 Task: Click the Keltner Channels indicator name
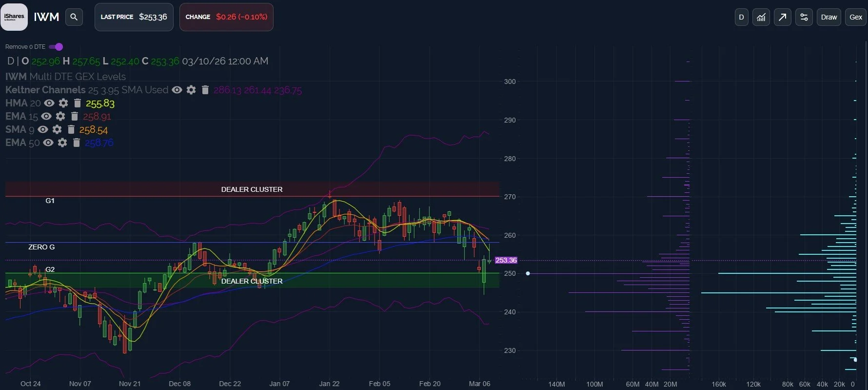[45, 90]
